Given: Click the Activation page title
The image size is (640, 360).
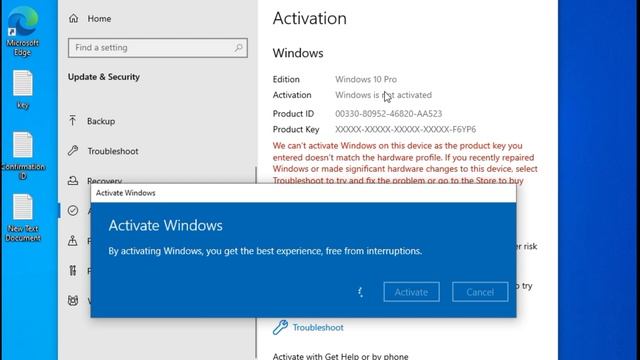Looking at the screenshot, I should click(310, 18).
